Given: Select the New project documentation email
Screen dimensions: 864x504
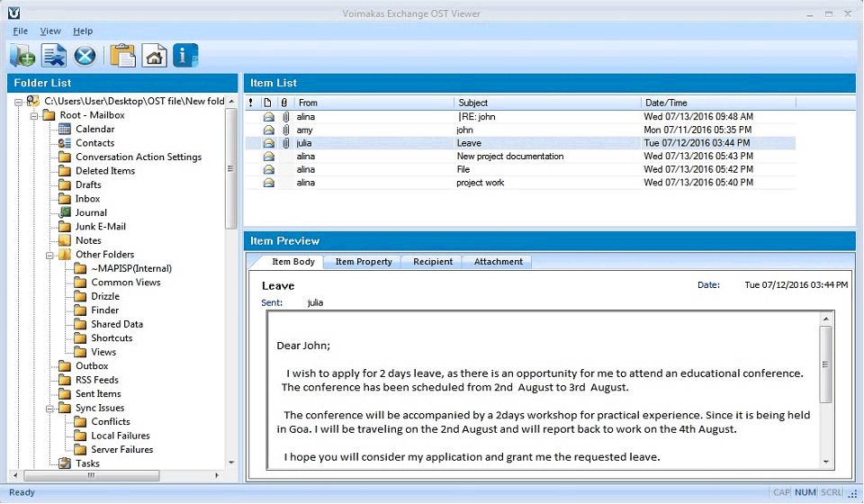Looking at the screenshot, I should tap(520, 157).
